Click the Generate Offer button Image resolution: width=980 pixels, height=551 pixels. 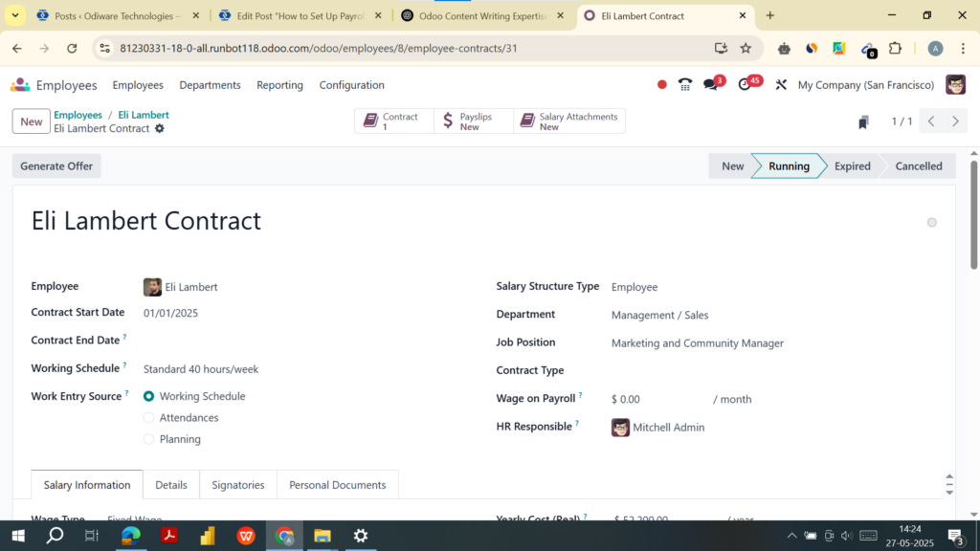(x=56, y=165)
